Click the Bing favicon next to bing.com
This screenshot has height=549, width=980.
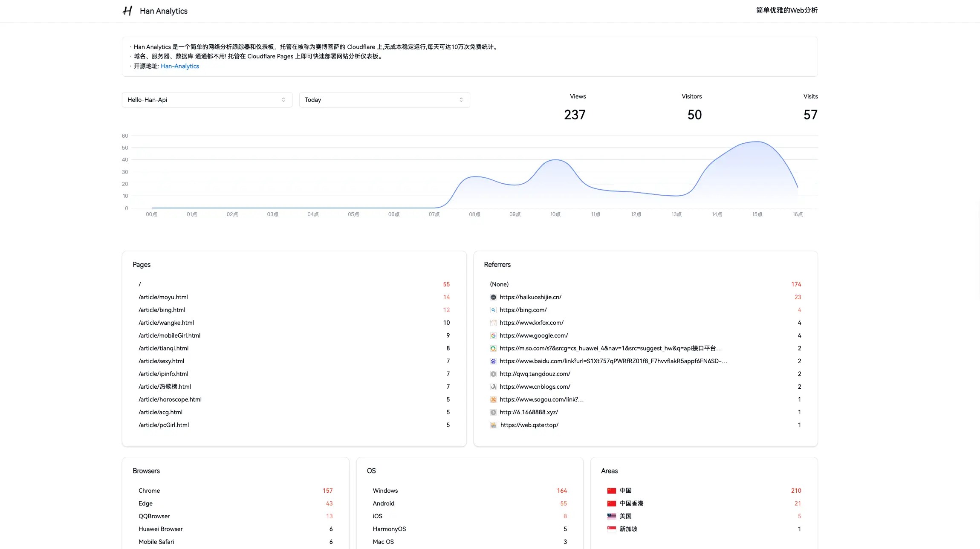pyautogui.click(x=493, y=310)
